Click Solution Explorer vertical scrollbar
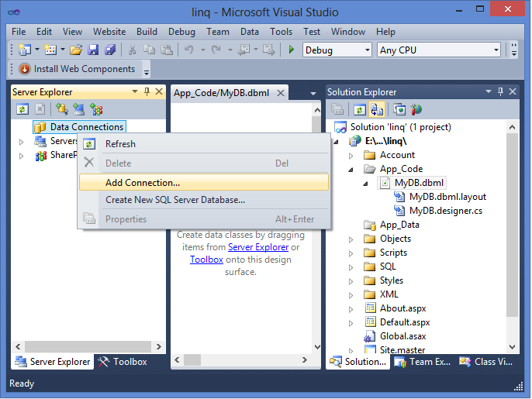 (x=513, y=225)
